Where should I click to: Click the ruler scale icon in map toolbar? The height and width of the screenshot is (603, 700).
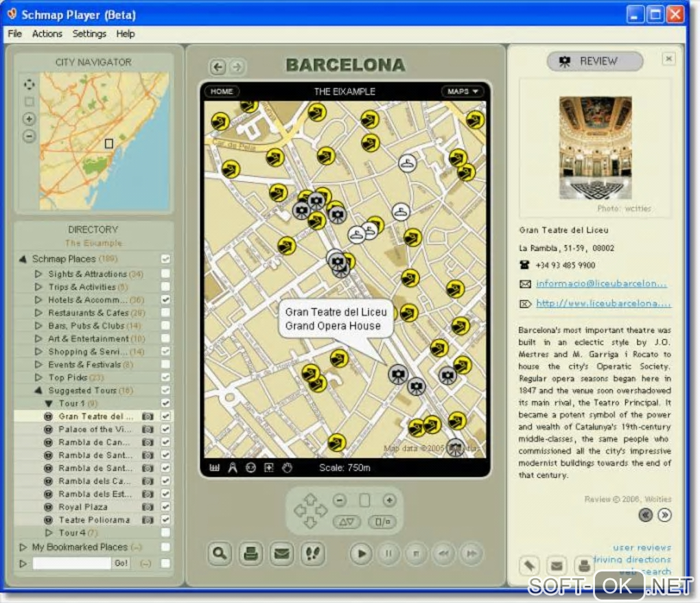click(215, 468)
